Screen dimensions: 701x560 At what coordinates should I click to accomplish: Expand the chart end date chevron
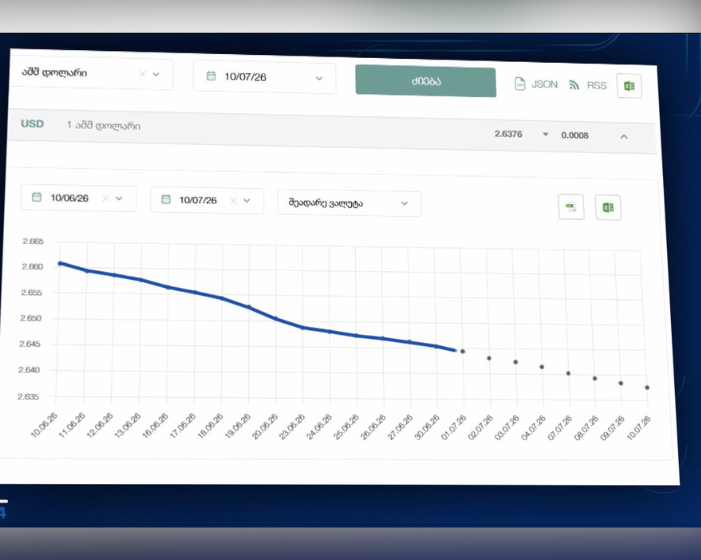[x=247, y=201]
